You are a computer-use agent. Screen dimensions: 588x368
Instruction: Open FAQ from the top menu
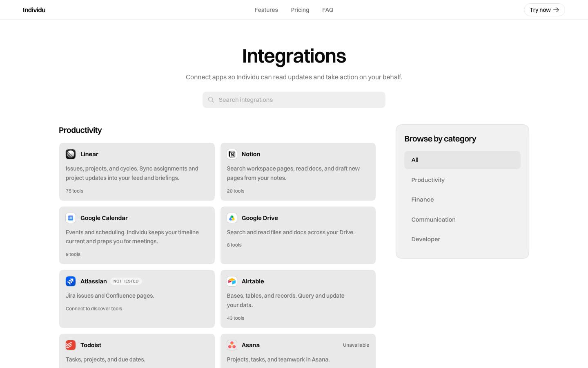tap(327, 10)
